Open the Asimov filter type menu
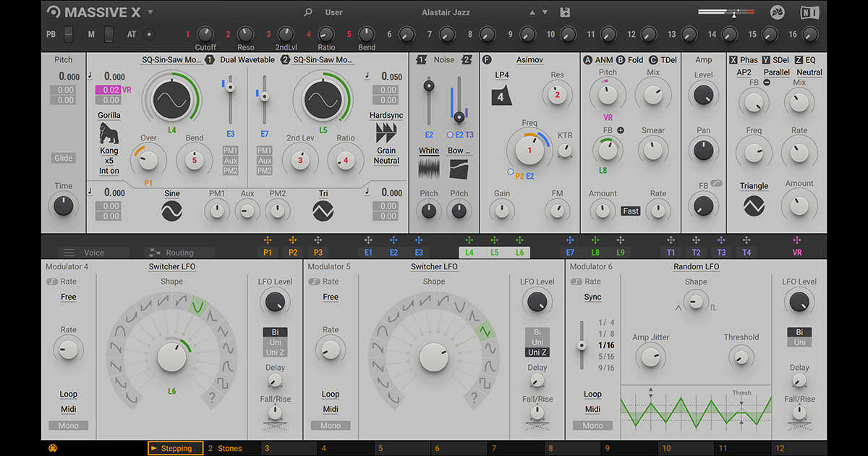Screen dimensions: 868x456 tap(529, 60)
